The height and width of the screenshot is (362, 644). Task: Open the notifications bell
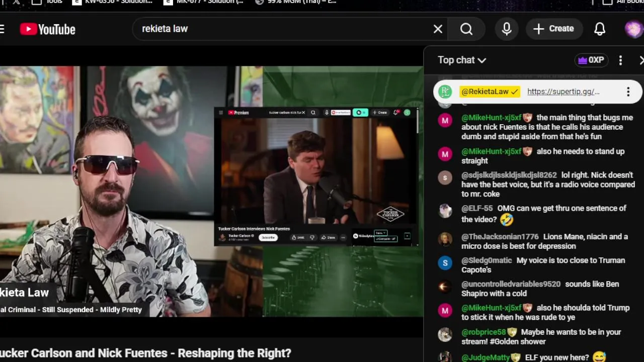coord(600,29)
